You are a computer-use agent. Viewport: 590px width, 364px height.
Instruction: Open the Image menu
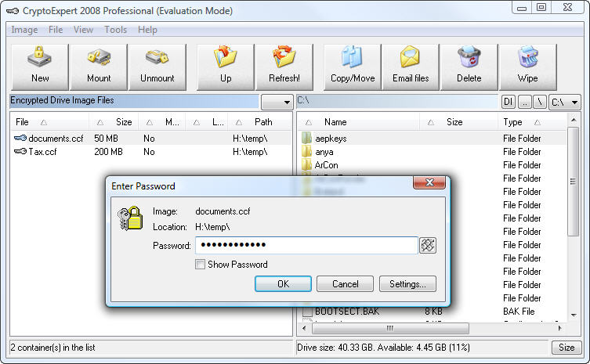[x=24, y=30]
